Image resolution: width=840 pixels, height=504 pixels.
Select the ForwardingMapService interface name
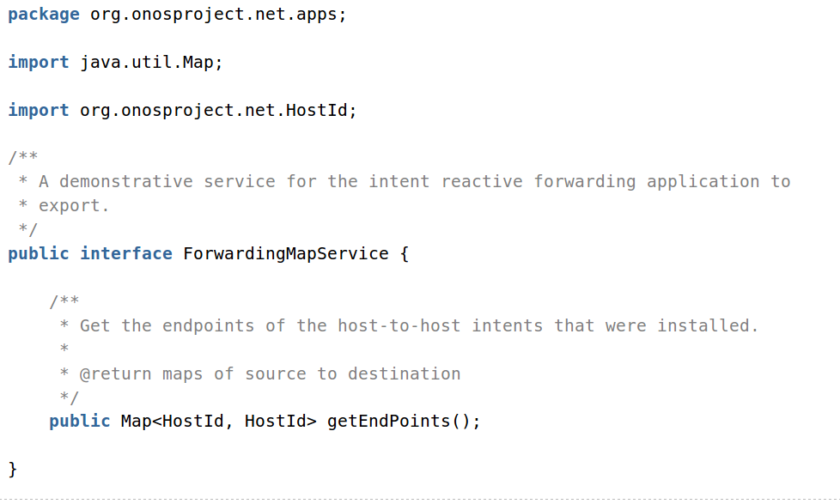pos(286,254)
